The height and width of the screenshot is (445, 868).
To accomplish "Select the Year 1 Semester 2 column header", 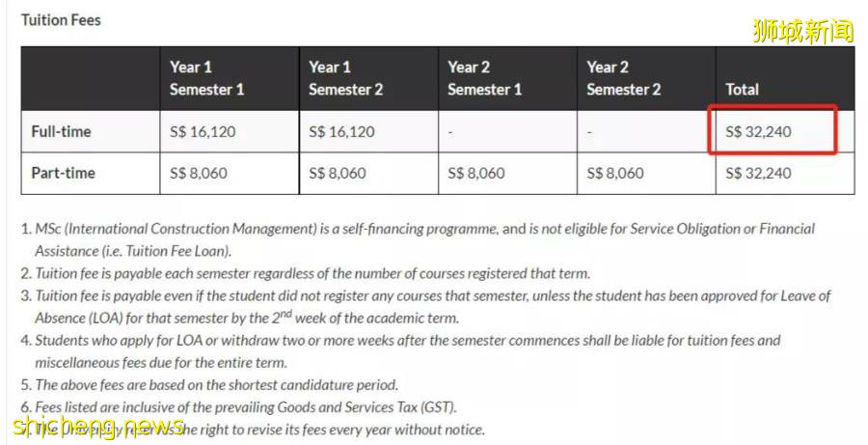I will (x=345, y=78).
